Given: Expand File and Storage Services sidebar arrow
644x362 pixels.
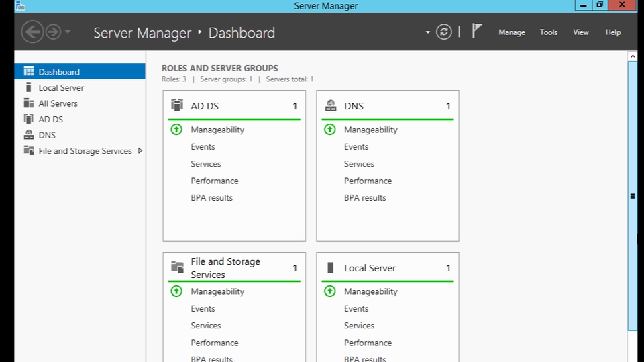Looking at the screenshot, I should tap(140, 151).
